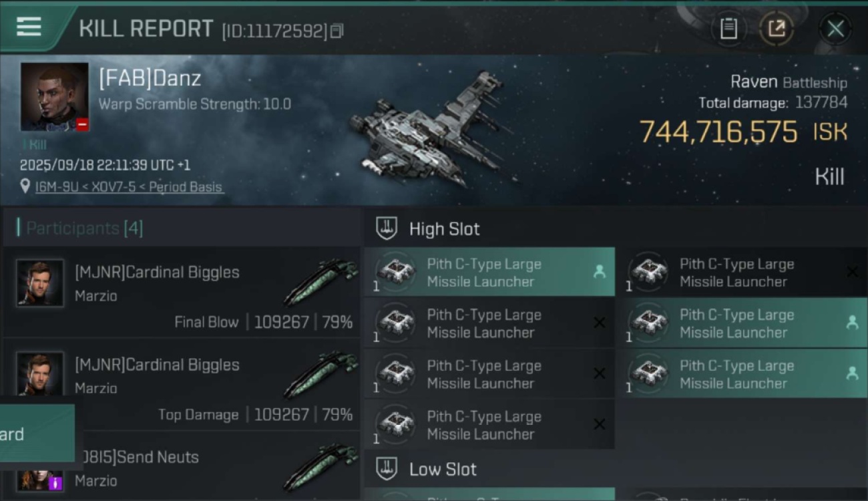
Task: Open the hamburger menu in the header
Action: click(29, 27)
